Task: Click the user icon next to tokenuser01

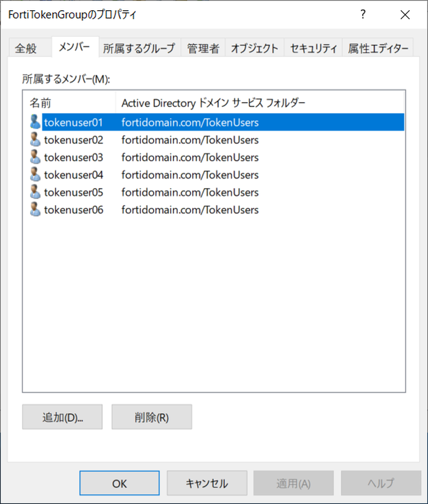Action: 34,122
